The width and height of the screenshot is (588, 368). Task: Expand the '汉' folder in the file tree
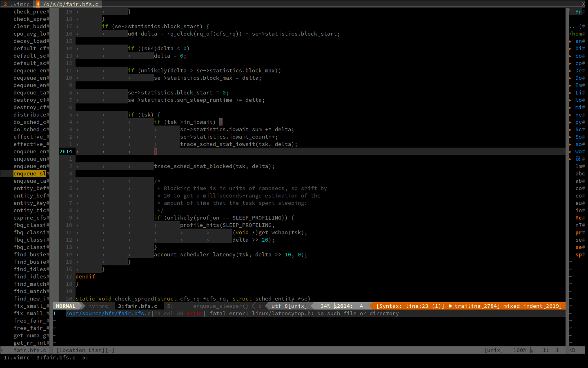tap(570, 159)
